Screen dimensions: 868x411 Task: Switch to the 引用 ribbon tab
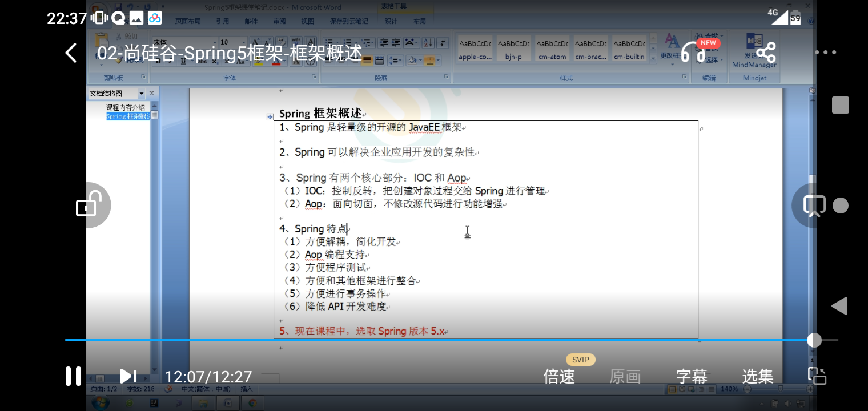[x=223, y=21]
